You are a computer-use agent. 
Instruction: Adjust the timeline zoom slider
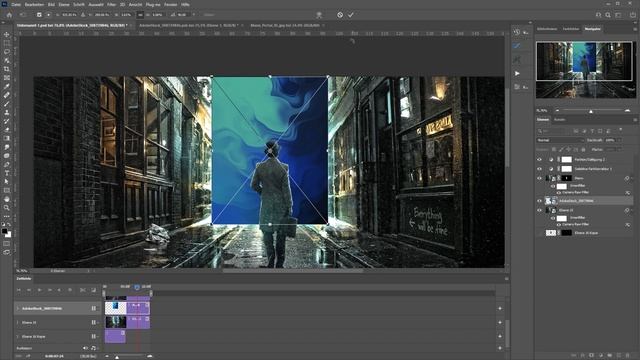tap(116, 357)
